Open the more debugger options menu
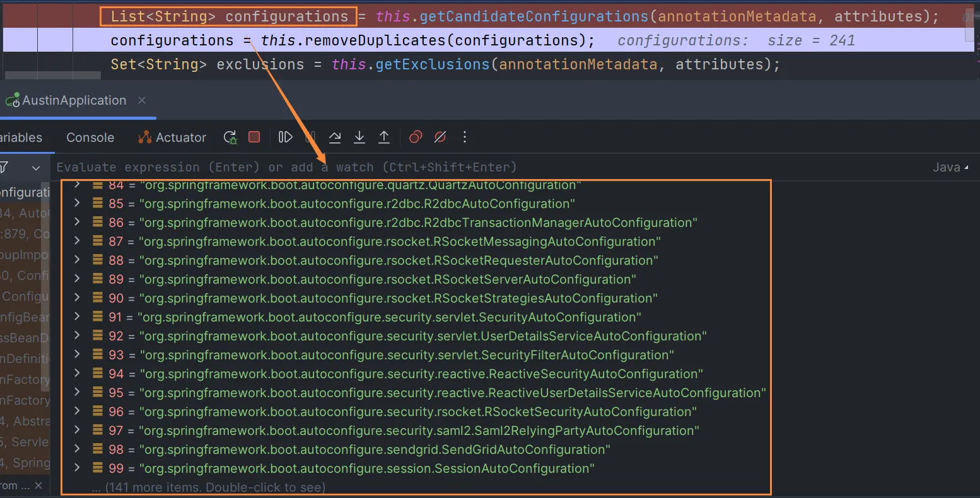The width and height of the screenshot is (980, 498). click(x=465, y=137)
